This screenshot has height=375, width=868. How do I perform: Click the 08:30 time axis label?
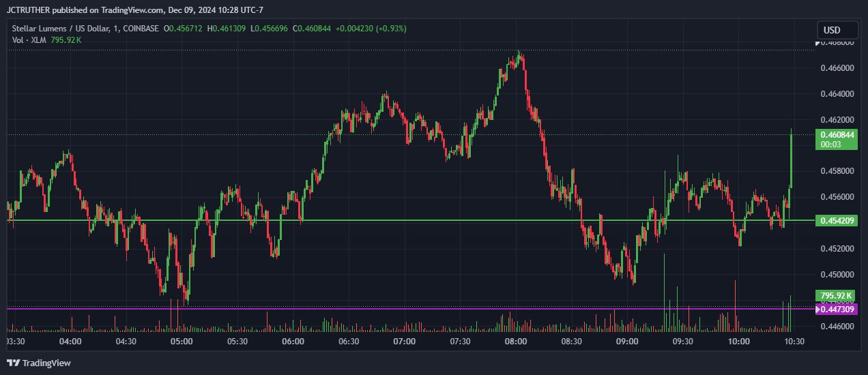571,341
